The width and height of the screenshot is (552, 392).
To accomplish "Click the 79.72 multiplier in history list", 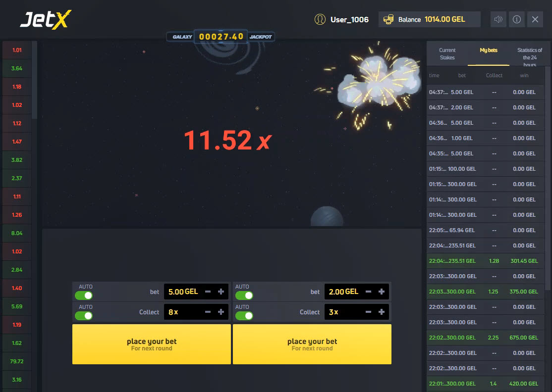I will [17, 361].
